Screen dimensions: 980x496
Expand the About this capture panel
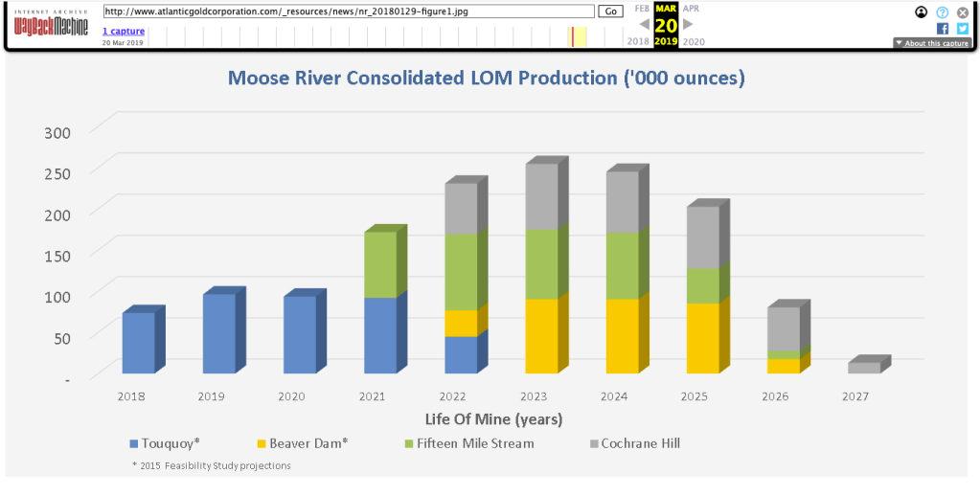pyautogui.click(x=931, y=43)
